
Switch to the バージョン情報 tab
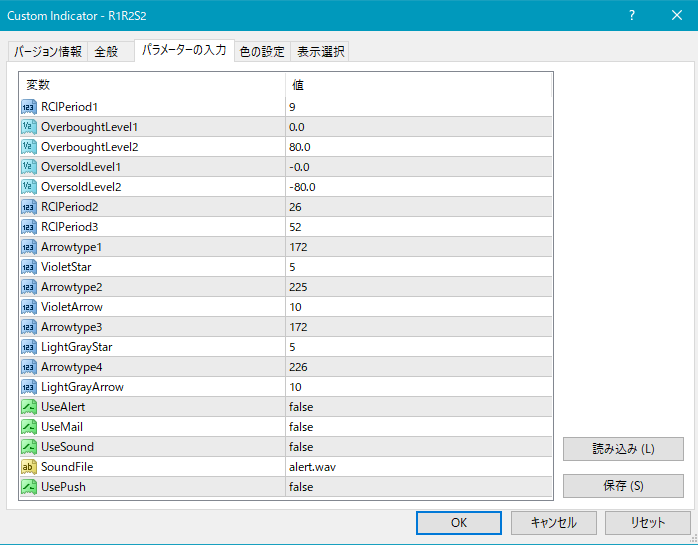pyautogui.click(x=48, y=52)
